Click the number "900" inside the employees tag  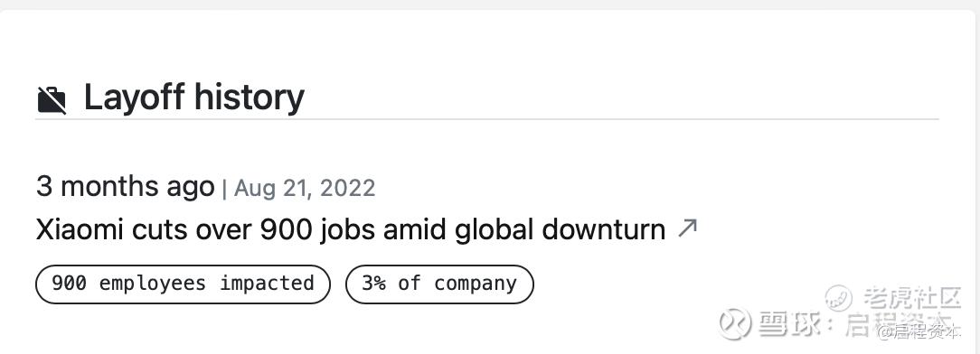pos(69,284)
